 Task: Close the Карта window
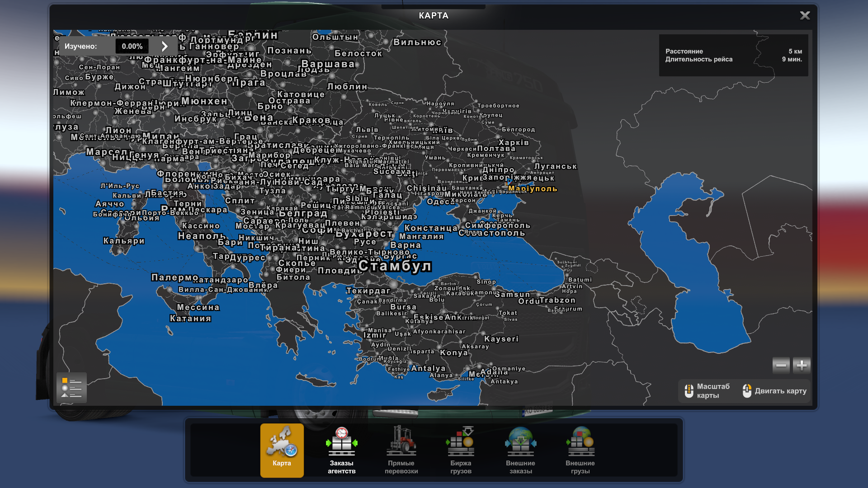[805, 15]
